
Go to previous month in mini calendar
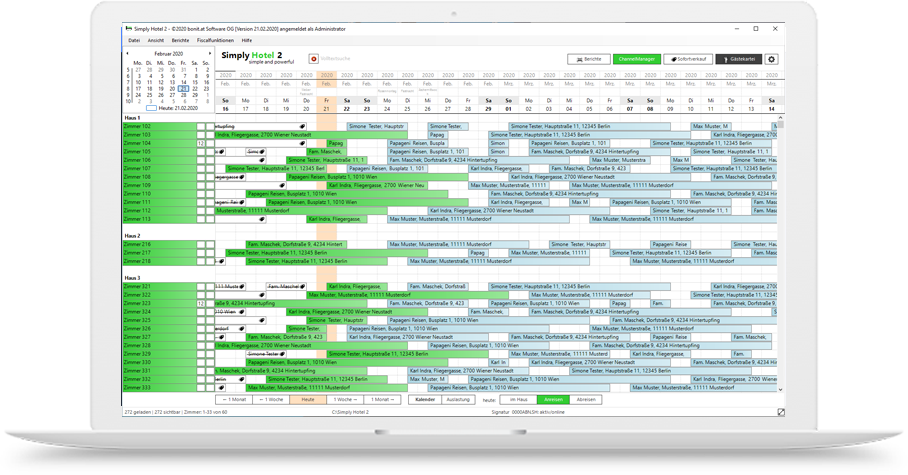pos(128,53)
